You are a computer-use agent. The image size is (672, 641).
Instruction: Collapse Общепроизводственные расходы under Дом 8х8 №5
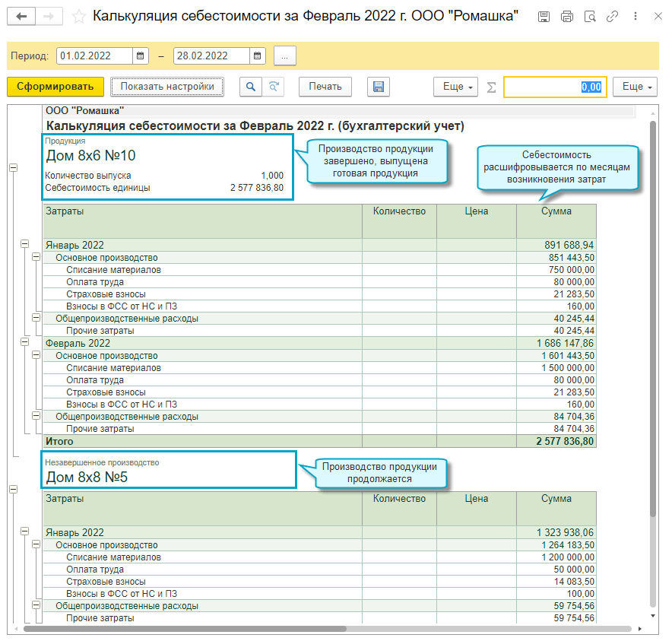[x=36, y=605]
